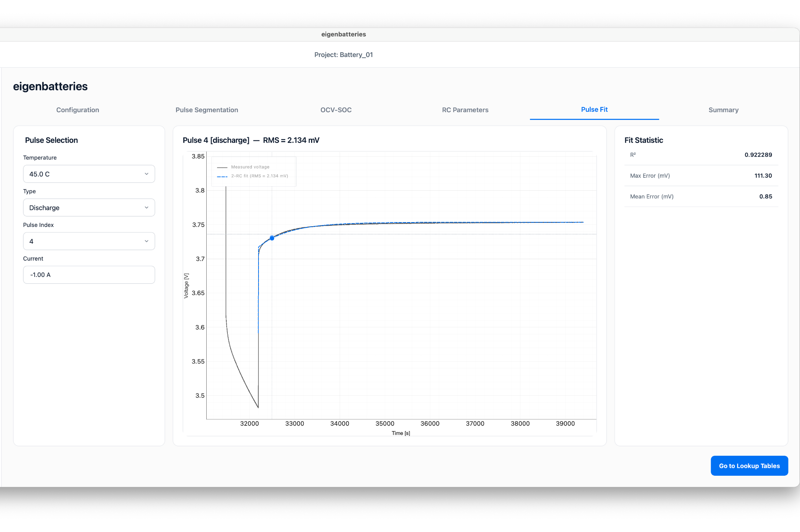Click the Voltage [V] axis label
The width and height of the screenshot is (800, 532).
pyautogui.click(x=186, y=286)
